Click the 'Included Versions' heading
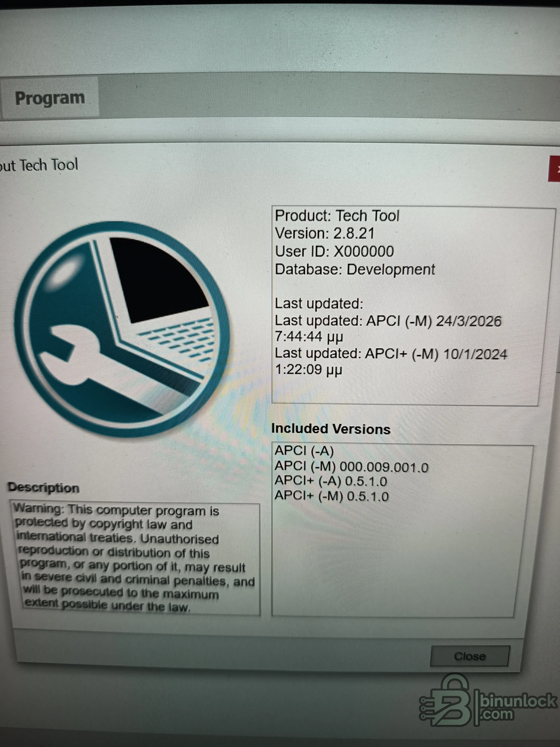The width and height of the screenshot is (560, 747). coord(331,429)
